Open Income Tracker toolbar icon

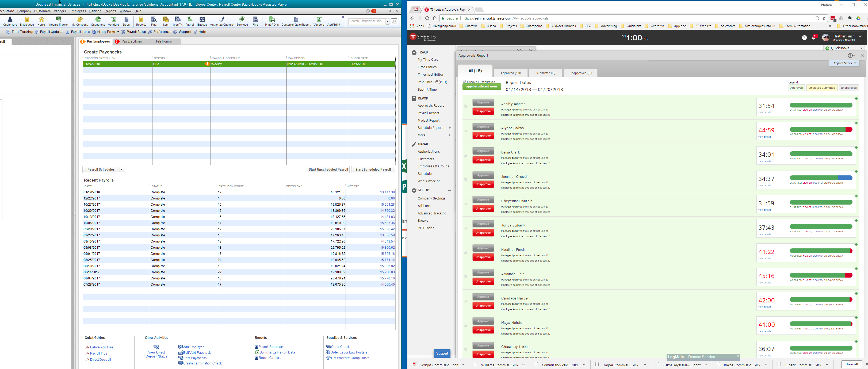[59, 21]
